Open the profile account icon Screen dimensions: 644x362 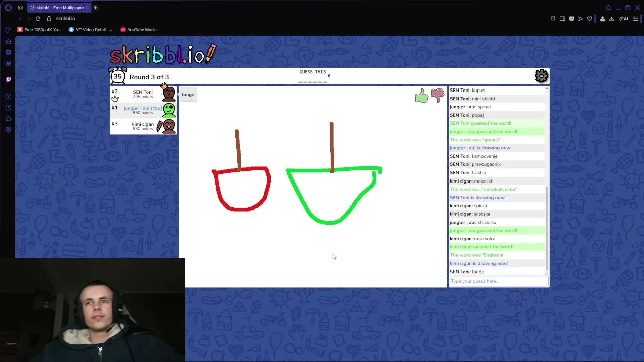pos(602,19)
